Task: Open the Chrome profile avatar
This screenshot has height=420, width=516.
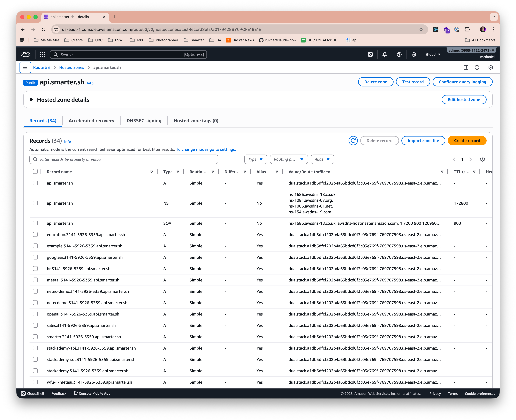Action: click(x=483, y=29)
